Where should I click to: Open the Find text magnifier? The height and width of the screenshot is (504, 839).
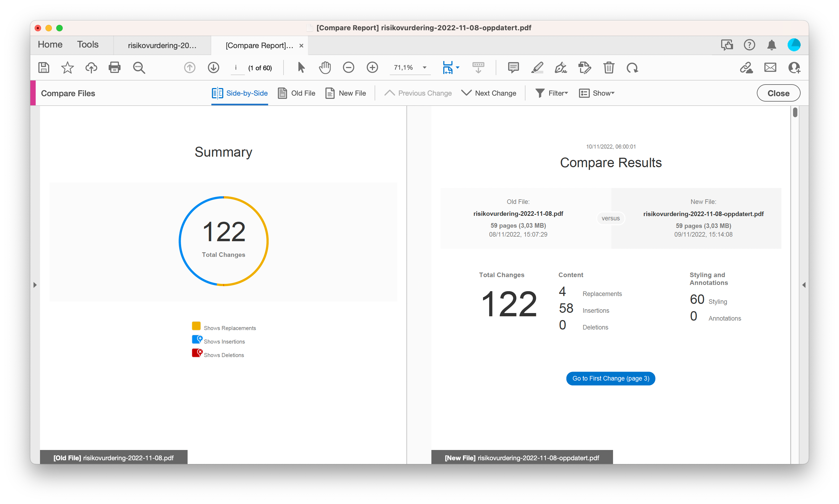139,68
